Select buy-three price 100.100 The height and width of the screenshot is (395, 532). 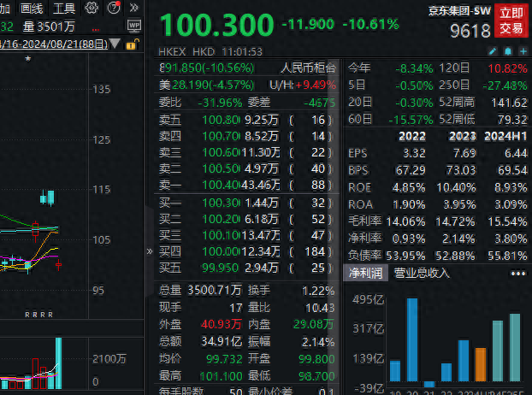click(221, 235)
